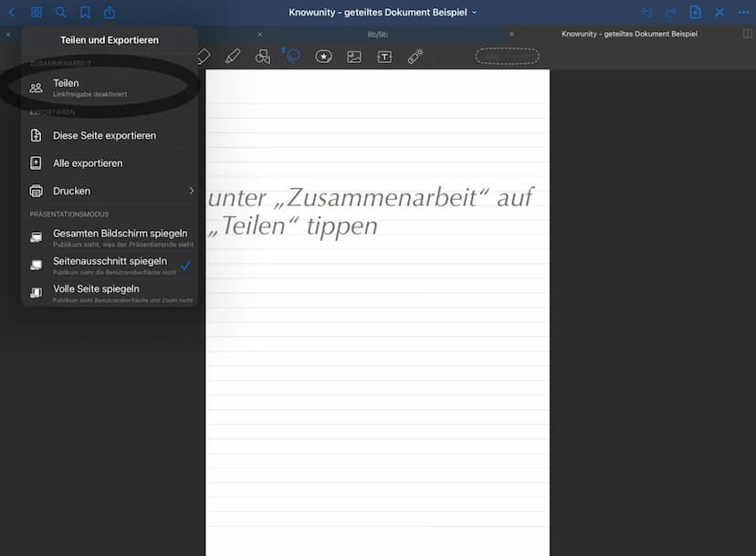Select the Laser pointer tool
This screenshot has height=556, width=756.
[415, 57]
